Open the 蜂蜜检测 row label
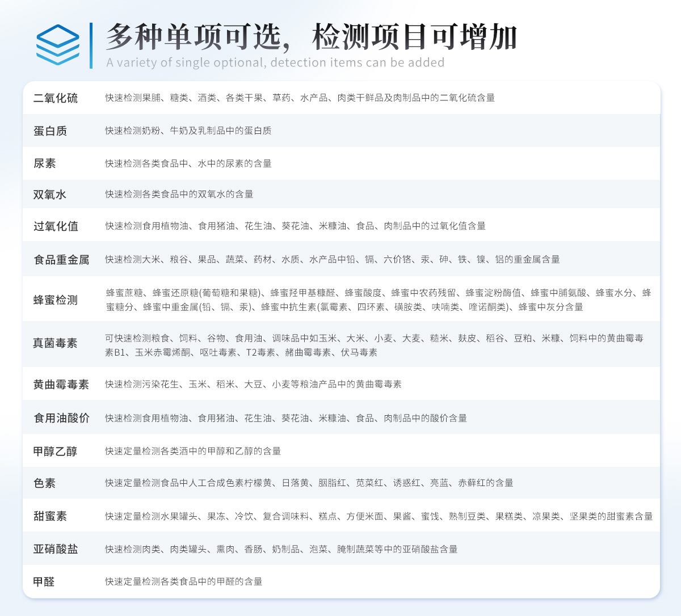 [x=56, y=300]
